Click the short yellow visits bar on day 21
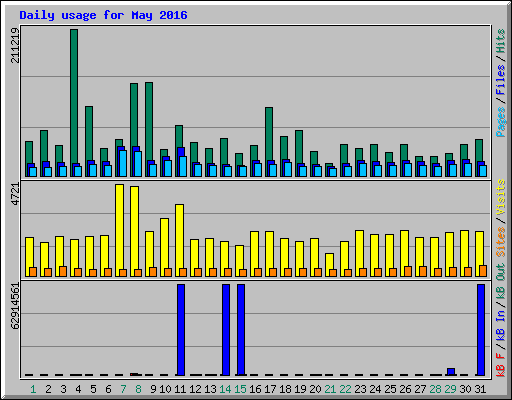 329,261
